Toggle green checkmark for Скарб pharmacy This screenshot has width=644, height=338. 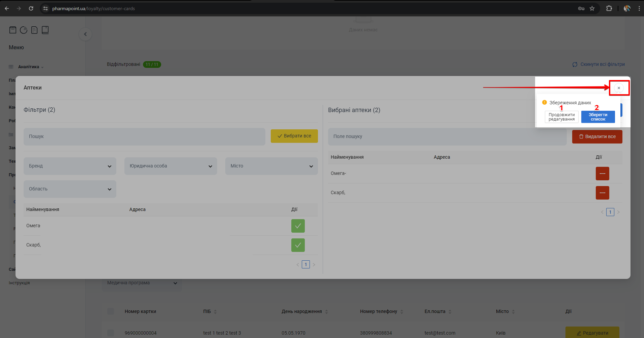click(x=298, y=245)
